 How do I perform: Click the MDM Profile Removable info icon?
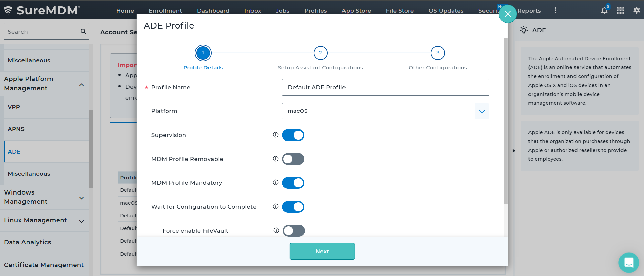pos(276,159)
